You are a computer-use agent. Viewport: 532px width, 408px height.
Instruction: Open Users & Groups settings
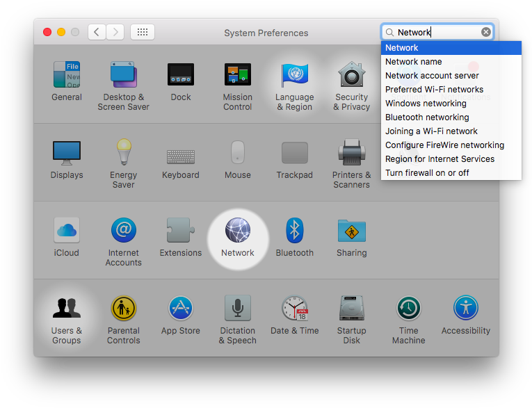(x=67, y=309)
